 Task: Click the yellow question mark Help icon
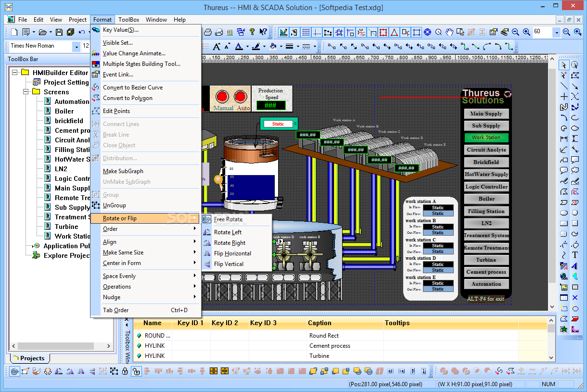point(252,32)
